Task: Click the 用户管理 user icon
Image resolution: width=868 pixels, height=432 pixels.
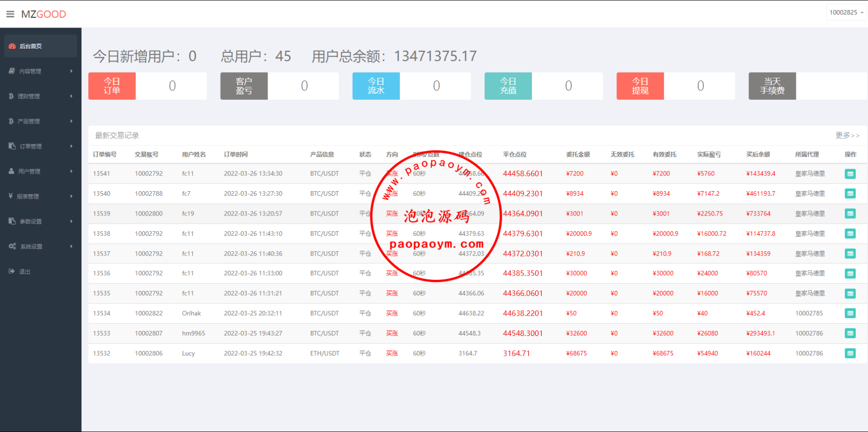Action: click(x=12, y=171)
